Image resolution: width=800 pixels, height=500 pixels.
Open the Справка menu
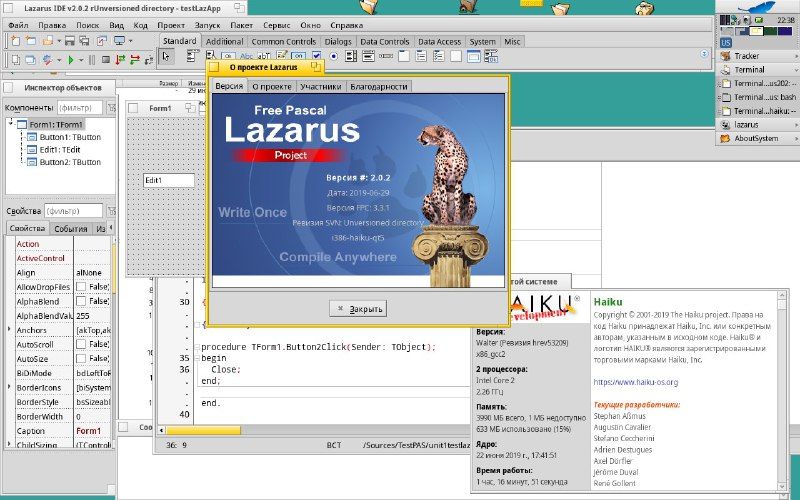(346, 25)
